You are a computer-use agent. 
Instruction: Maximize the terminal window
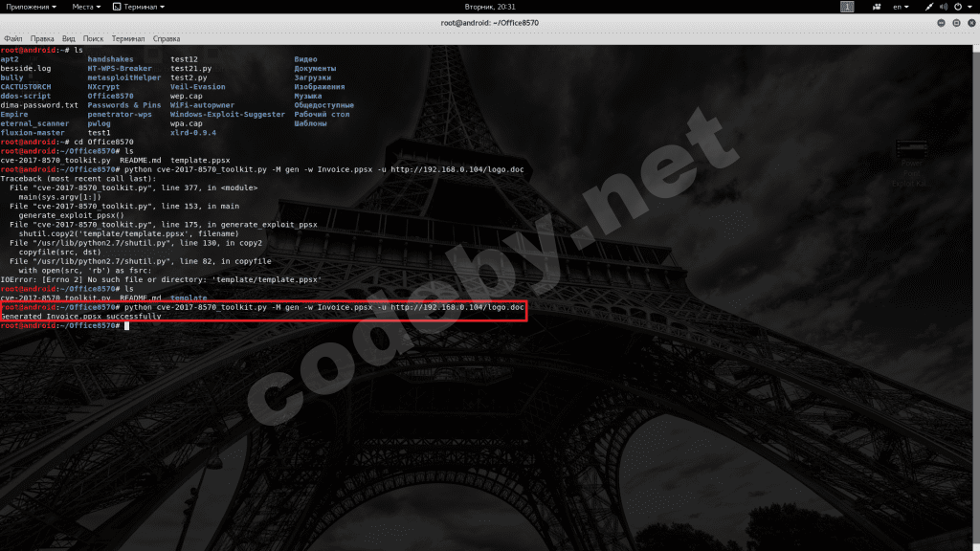[956, 23]
